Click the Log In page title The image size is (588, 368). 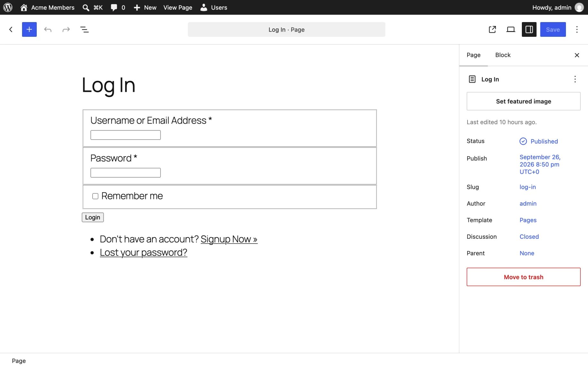[x=109, y=85]
